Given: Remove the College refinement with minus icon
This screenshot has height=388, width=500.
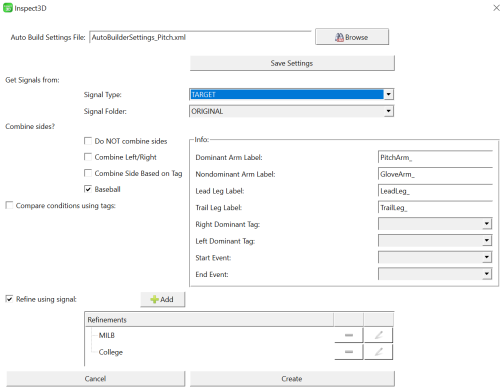Looking at the screenshot, I should 349,352.
